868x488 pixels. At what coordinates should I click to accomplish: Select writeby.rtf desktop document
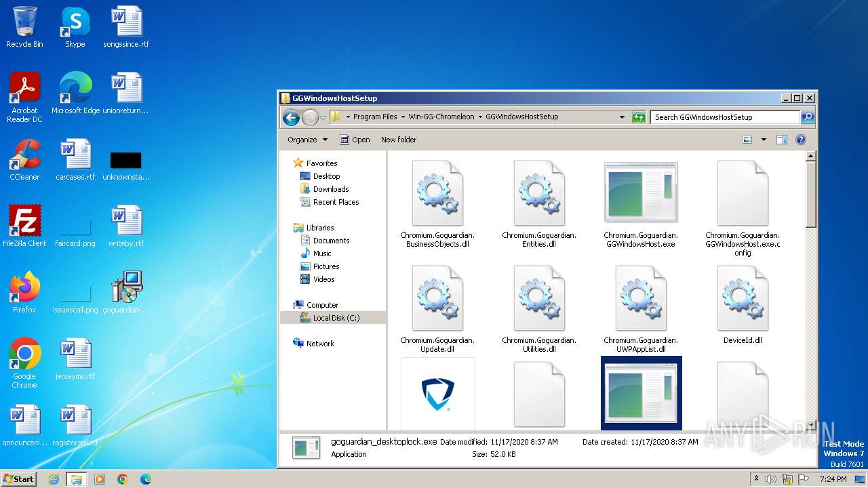126,226
